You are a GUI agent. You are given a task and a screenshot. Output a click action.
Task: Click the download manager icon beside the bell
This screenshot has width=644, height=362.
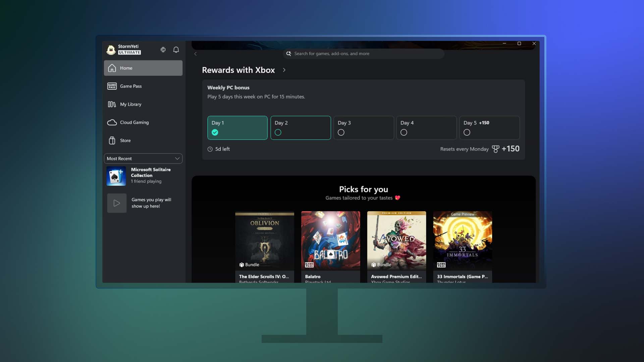tap(163, 50)
